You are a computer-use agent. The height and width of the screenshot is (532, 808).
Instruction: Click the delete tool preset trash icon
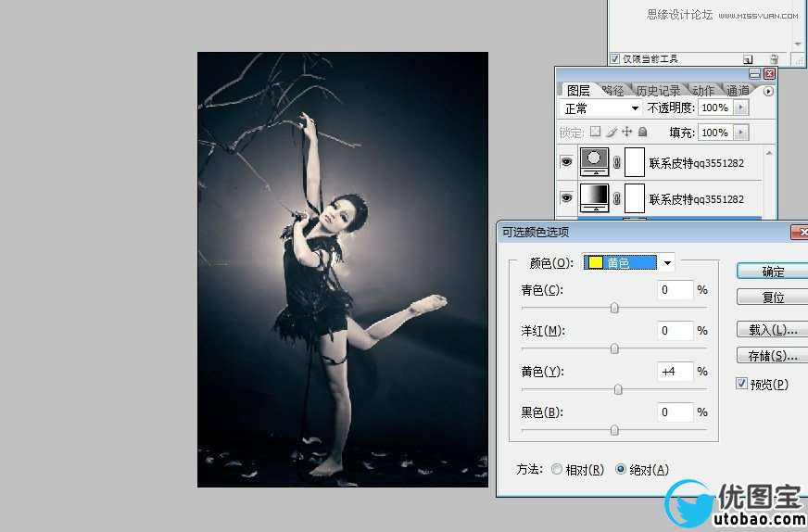774,59
